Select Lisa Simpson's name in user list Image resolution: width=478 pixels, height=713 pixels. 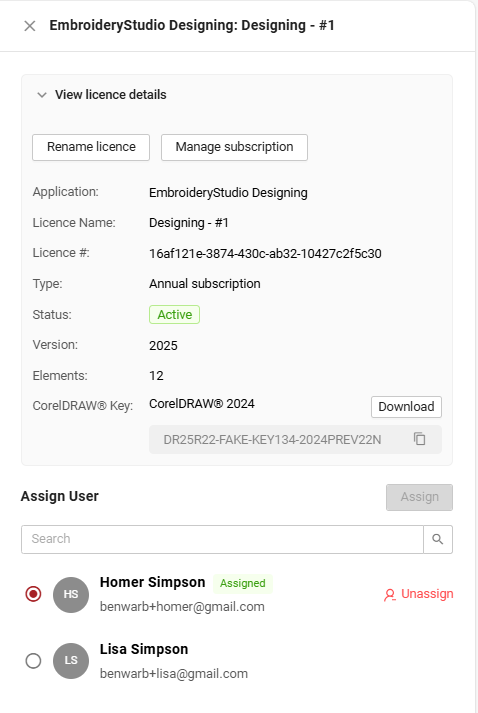coord(144,649)
